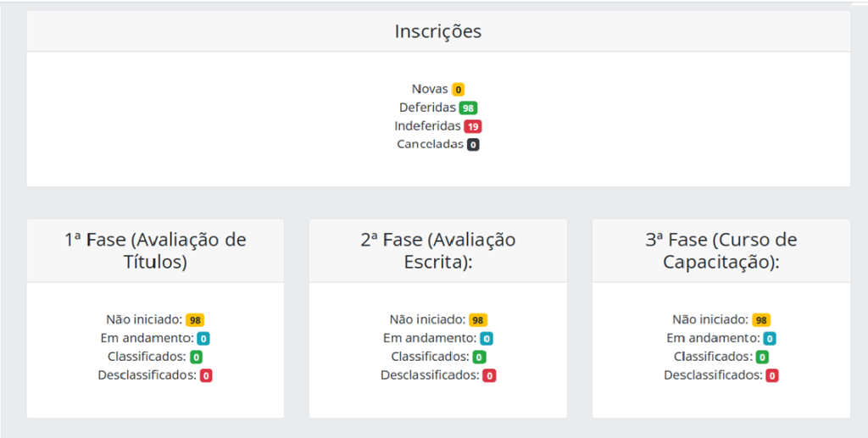The image size is (868, 438).
Task: Open 3ª Fase Em andamento blue badge
Action: 770,339
